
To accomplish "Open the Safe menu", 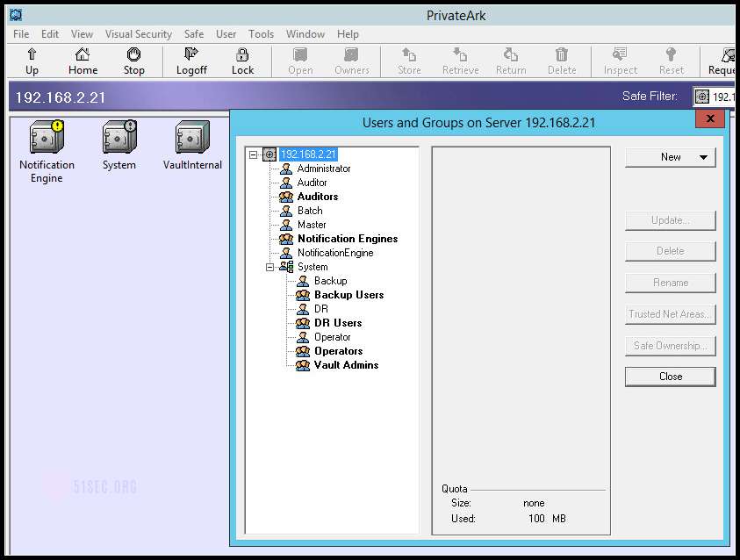I will click(194, 34).
